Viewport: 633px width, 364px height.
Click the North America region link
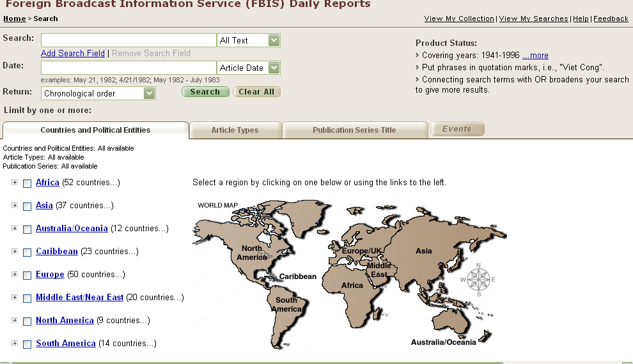pyautogui.click(x=65, y=320)
